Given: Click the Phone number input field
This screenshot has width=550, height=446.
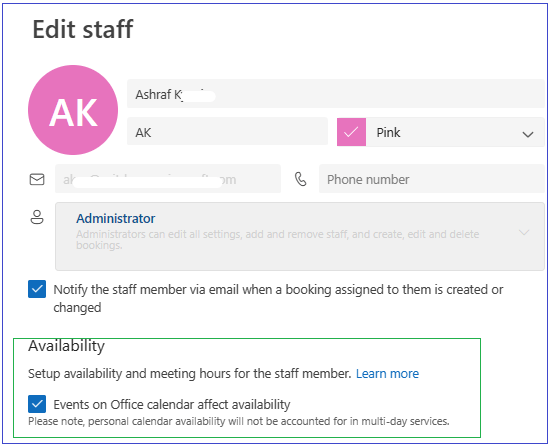Looking at the screenshot, I should (x=432, y=179).
